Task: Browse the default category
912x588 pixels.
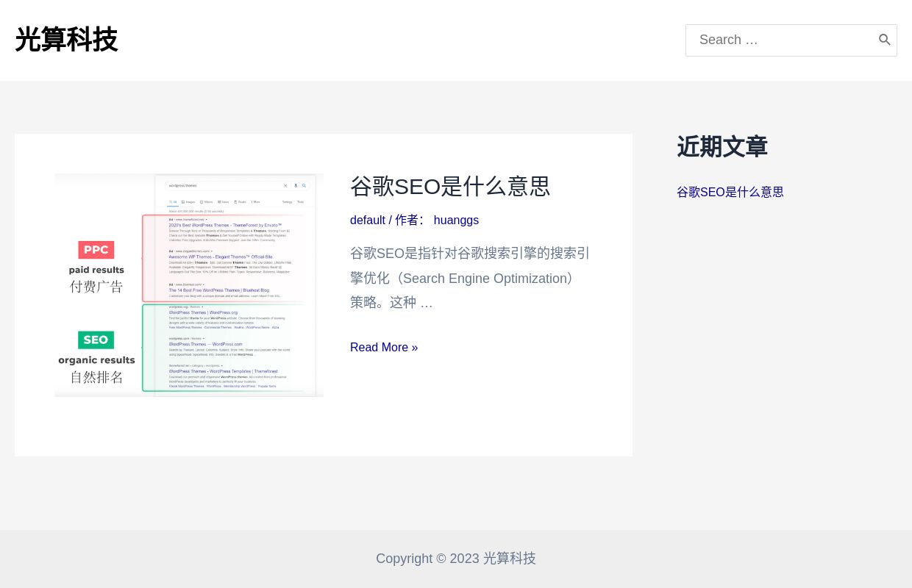Action: click(x=368, y=220)
